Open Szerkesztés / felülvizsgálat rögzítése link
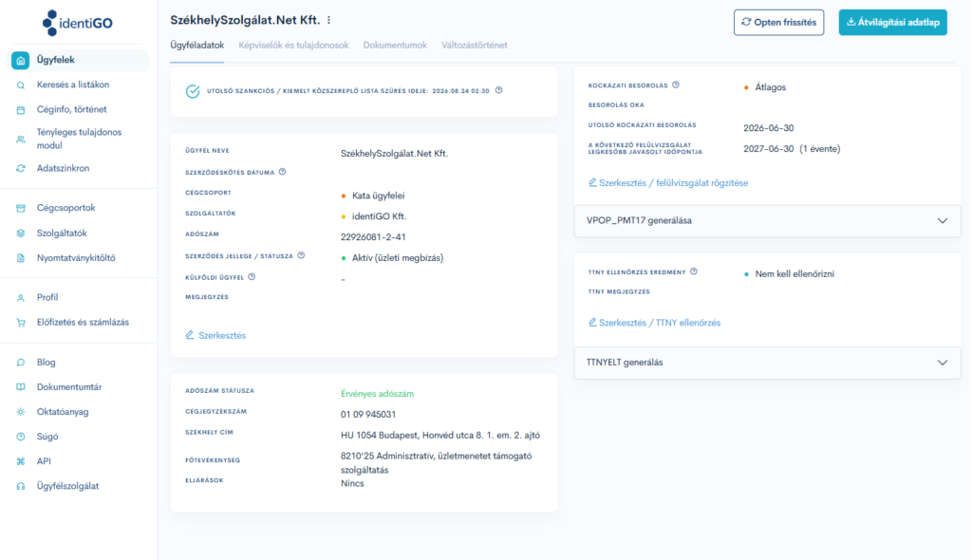 tap(668, 183)
